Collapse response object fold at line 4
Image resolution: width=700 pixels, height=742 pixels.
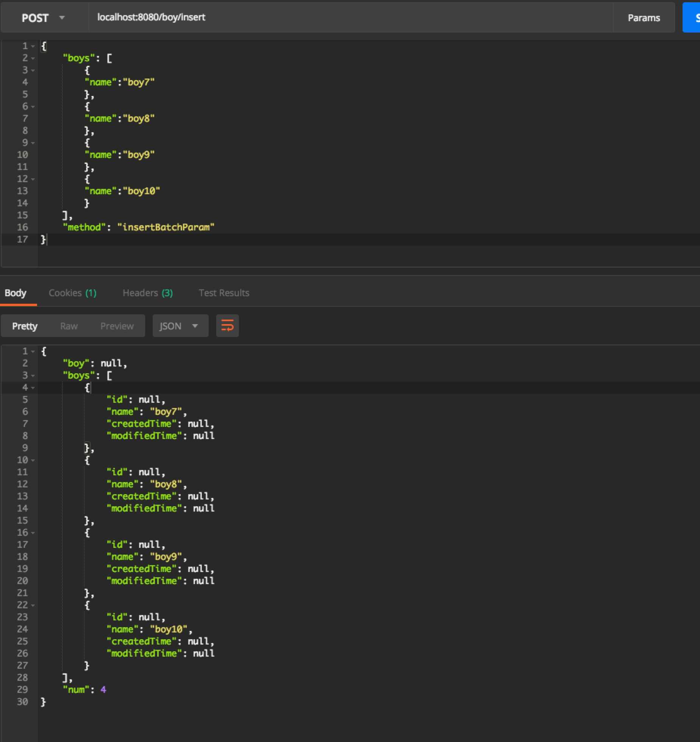click(x=33, y=388)
